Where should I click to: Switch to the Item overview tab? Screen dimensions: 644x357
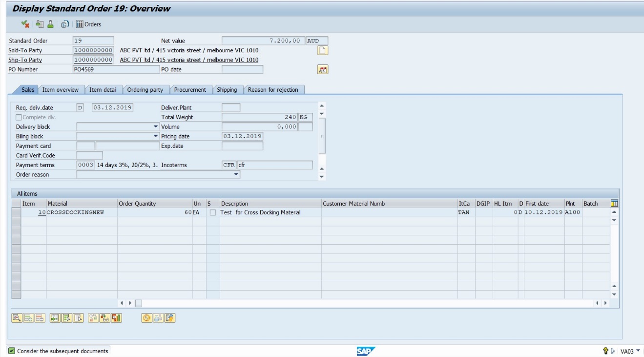click(x=61, y=90)
